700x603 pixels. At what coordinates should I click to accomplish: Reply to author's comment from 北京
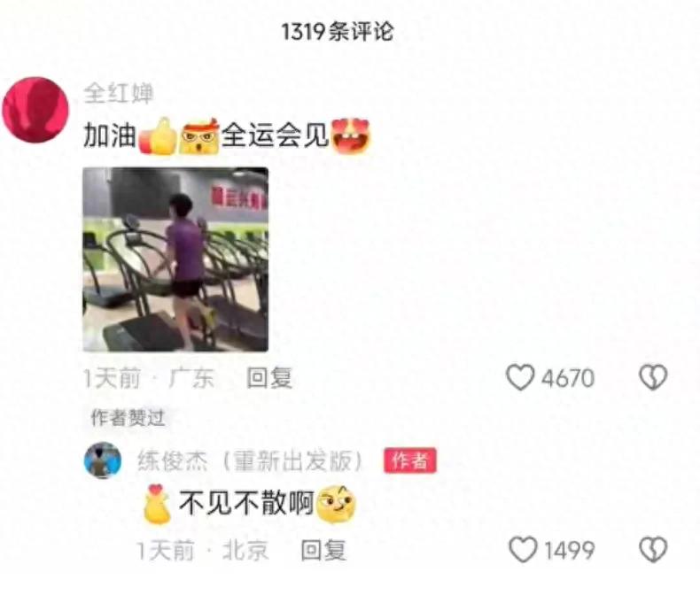(323, 550)
